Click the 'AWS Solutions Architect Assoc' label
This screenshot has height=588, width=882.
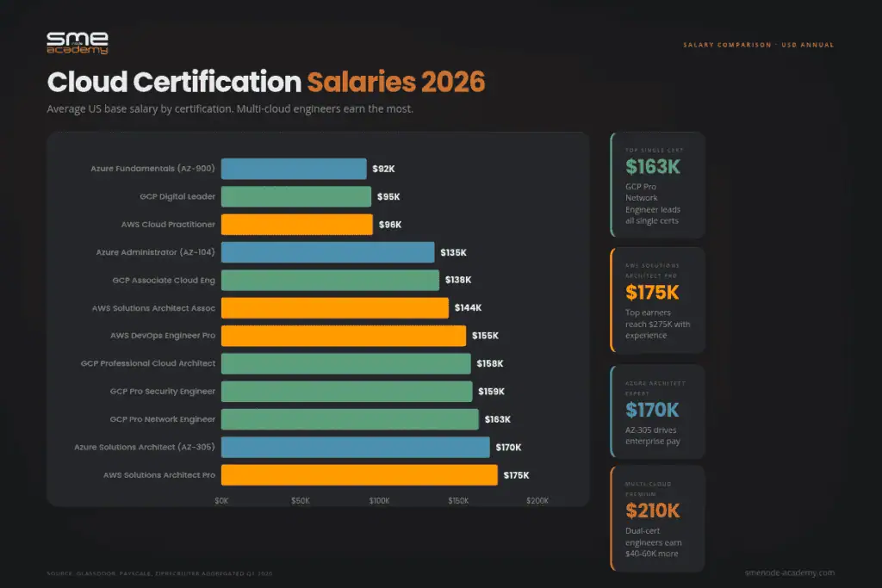coord(153,308)
